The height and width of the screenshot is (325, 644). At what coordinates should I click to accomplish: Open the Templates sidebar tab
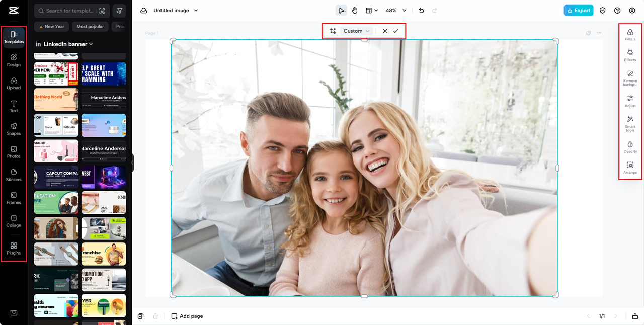tap(14, 37)
